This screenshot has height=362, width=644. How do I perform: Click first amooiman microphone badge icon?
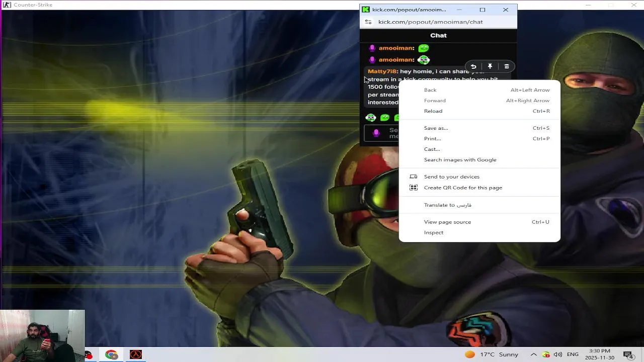[x=372, y=48]
